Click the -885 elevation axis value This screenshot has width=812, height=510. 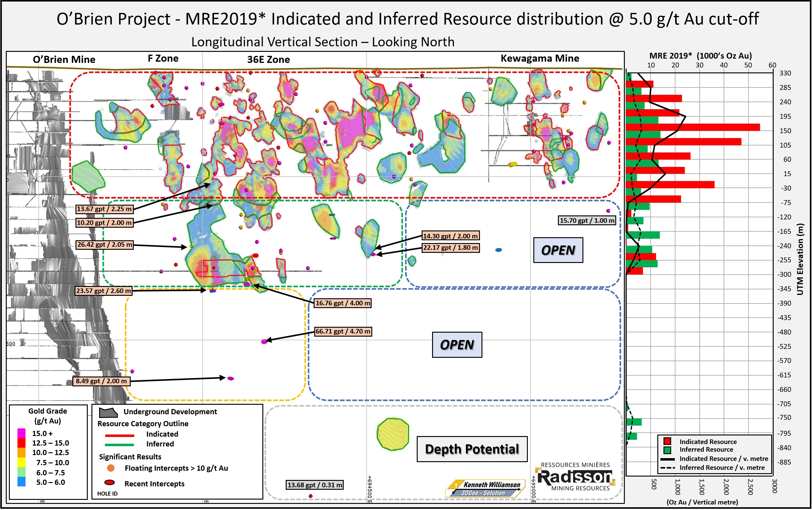click(x=784, y=462)
